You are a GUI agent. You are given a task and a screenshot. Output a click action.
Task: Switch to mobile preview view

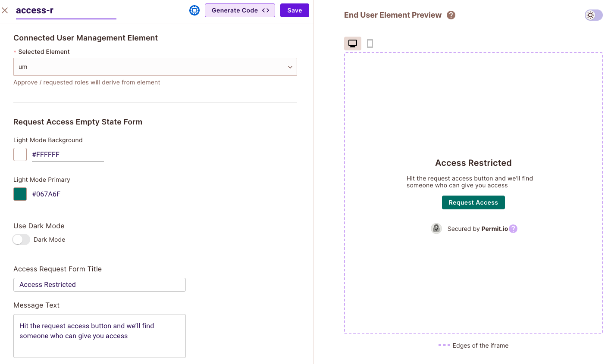370,44
